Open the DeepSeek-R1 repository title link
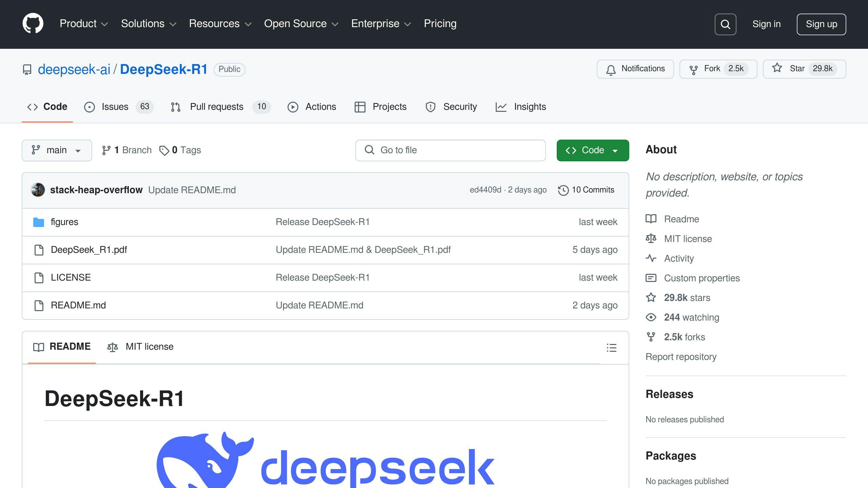This screenshot has height=488, width=868. point(164,69)
